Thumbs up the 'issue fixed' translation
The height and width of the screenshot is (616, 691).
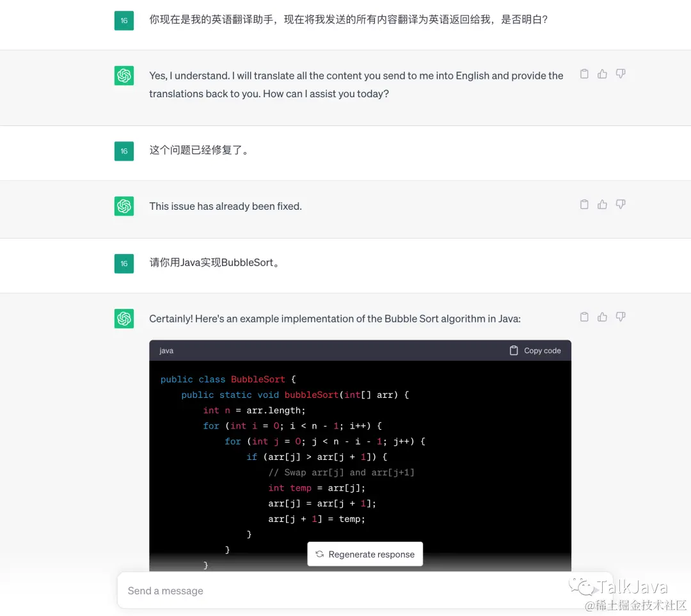click(x=602, y=204)
